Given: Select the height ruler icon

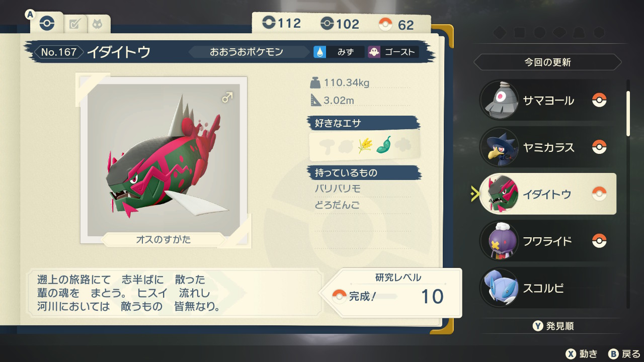Looking at the screenshot, I should point(315,100).
